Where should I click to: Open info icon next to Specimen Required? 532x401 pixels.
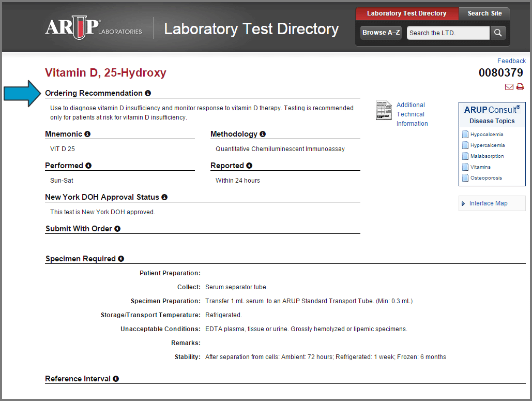click(121, 259)
